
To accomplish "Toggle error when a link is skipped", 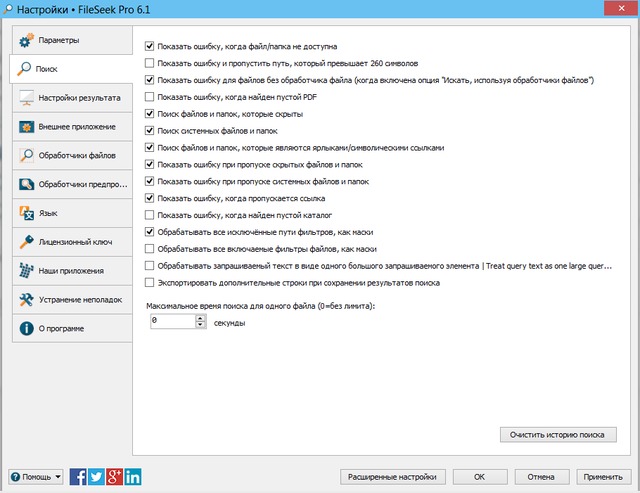I will [149, 198].
